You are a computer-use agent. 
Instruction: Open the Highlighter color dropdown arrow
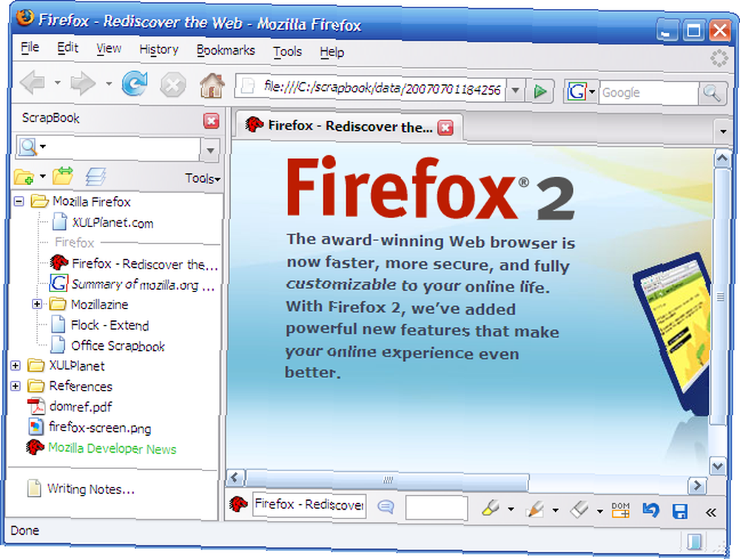click(511, 509)
